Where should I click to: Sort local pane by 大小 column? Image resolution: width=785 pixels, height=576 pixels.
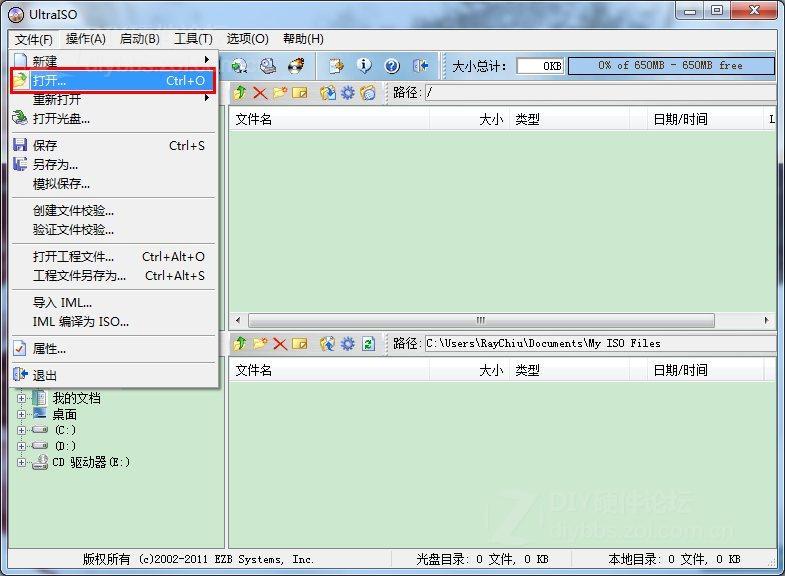[x=469, y=370]
